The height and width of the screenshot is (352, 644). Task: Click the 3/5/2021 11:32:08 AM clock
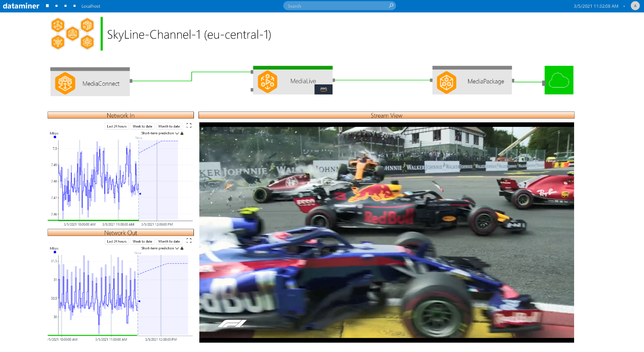(596, 6)
